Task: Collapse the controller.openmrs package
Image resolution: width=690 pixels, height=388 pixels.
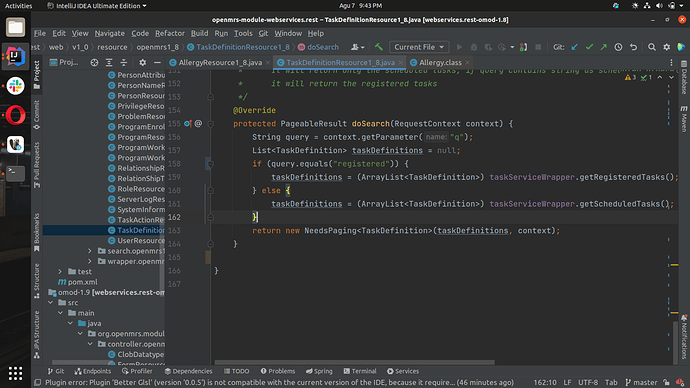Action: tap(90, 344)
